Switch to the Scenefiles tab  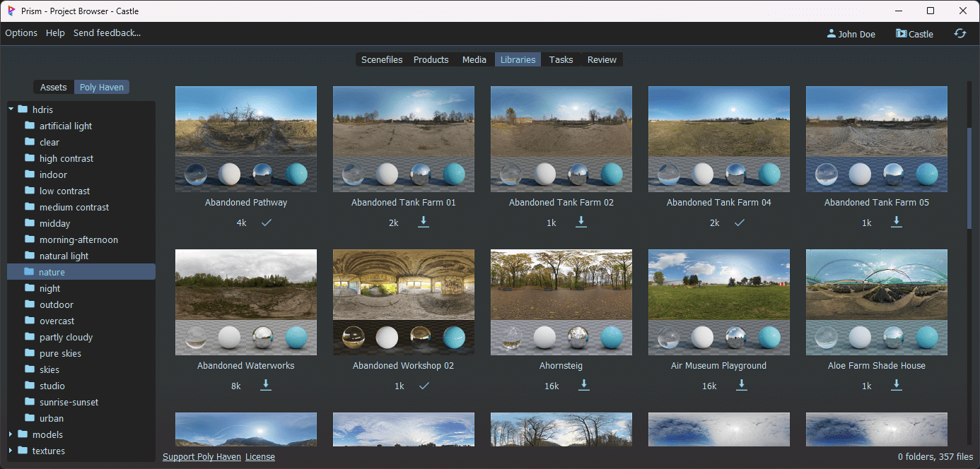(x=382, y=60)
